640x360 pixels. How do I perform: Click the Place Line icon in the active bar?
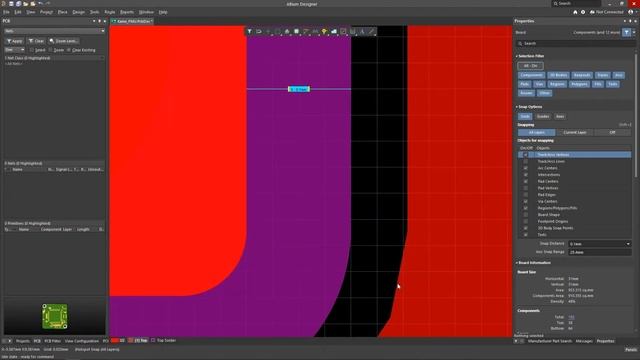coord(371,31)
